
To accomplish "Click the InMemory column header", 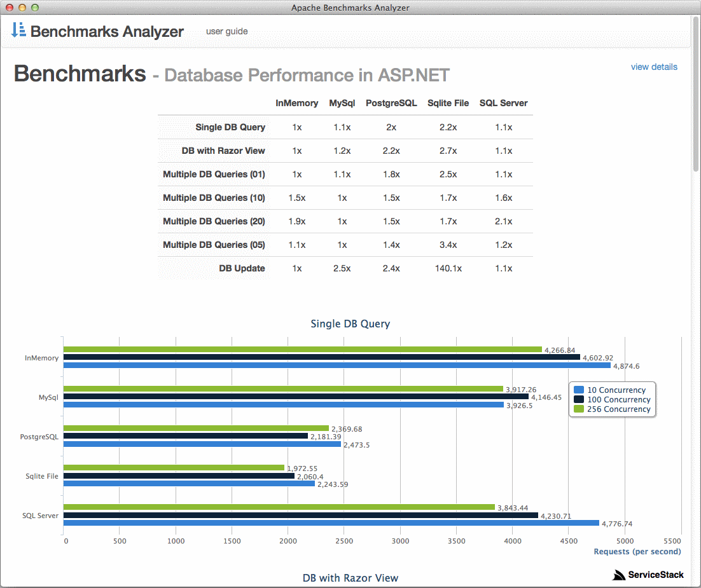I will pyautogui.click(x=297, y=103).
